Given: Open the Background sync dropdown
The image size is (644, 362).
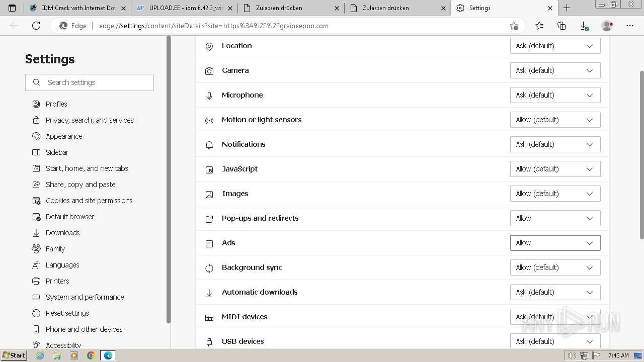Looking at the screenshot, I should pos(555,267).
